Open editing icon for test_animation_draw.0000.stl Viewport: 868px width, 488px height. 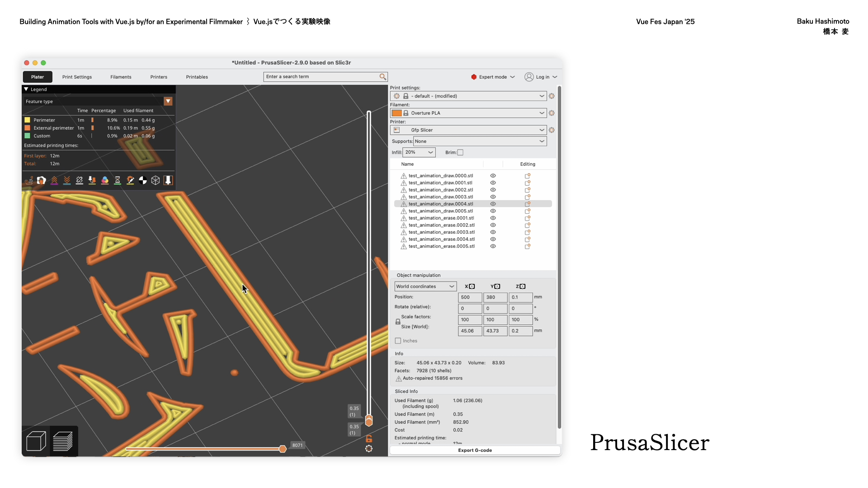(x=527, y=176)
